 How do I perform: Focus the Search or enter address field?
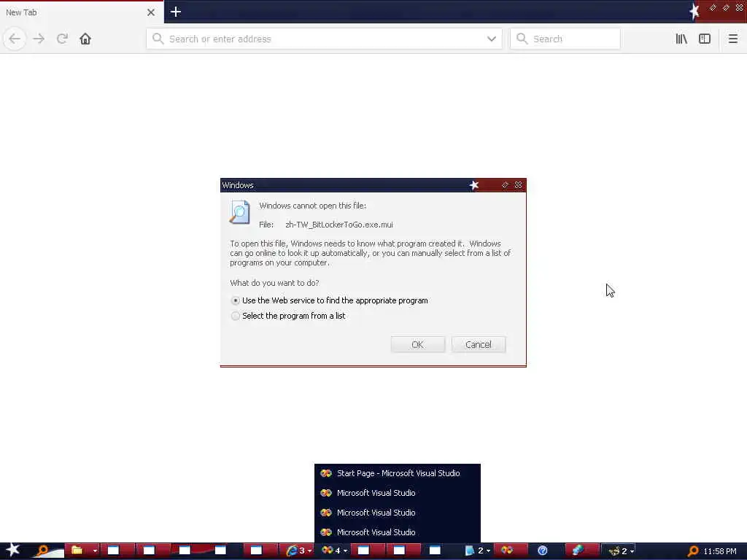coord(324,39)
